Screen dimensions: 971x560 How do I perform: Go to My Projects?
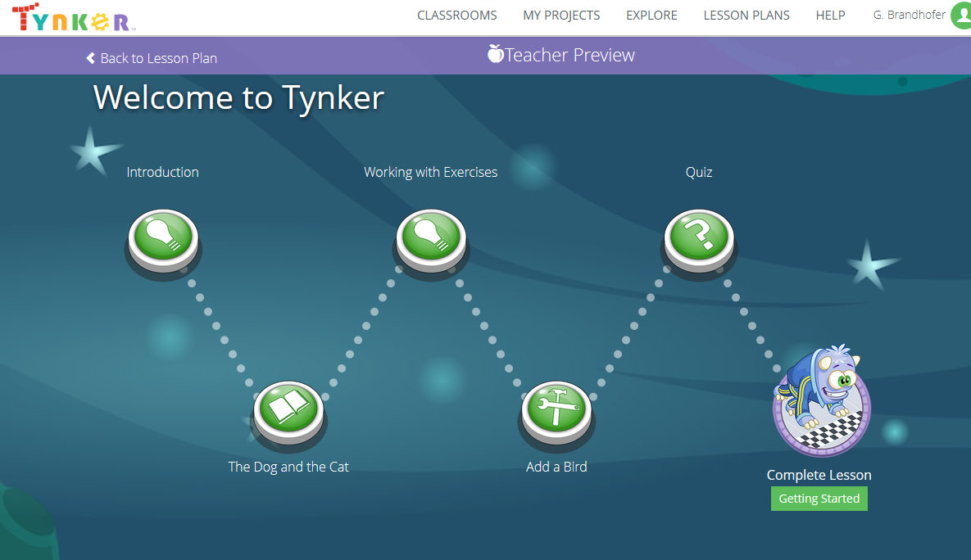[561, 16]
